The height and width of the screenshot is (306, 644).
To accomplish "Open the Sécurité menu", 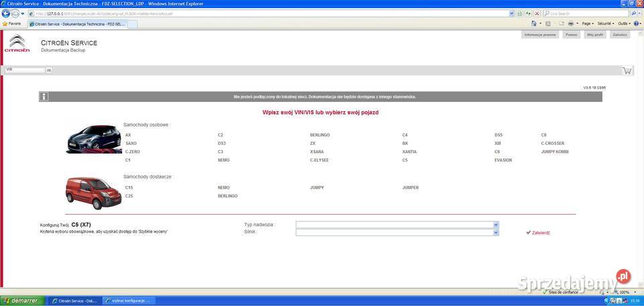I will [604, 23].
